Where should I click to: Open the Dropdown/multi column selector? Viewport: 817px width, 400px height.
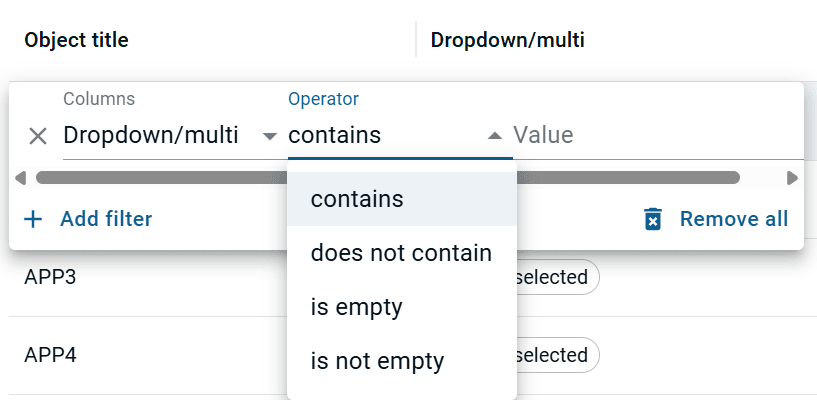coord(170,135)
